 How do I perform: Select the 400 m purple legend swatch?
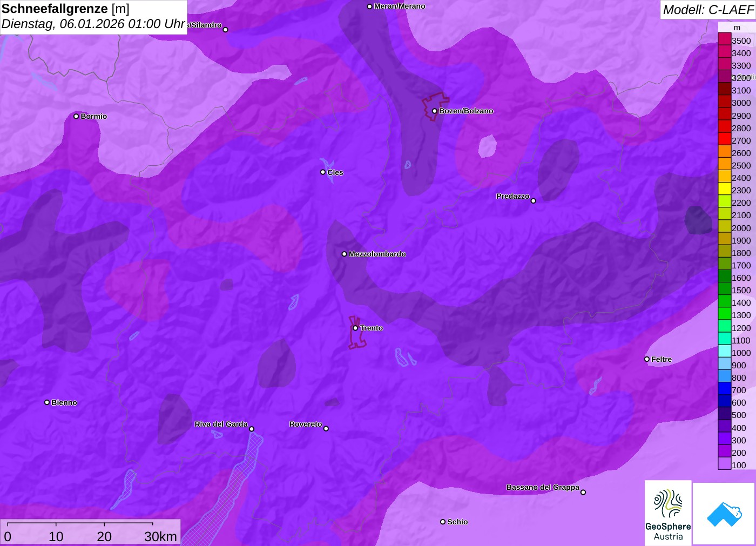[724, 426]
